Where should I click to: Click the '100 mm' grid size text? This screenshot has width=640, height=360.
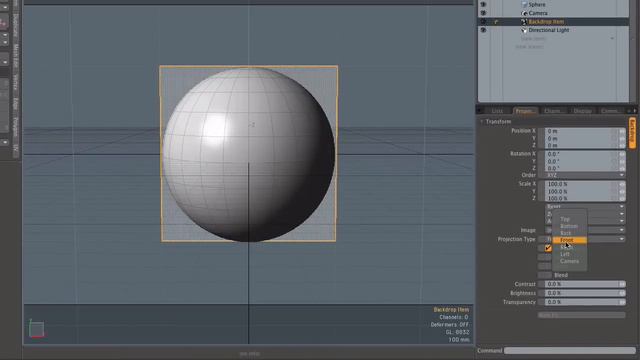point(459,340)
